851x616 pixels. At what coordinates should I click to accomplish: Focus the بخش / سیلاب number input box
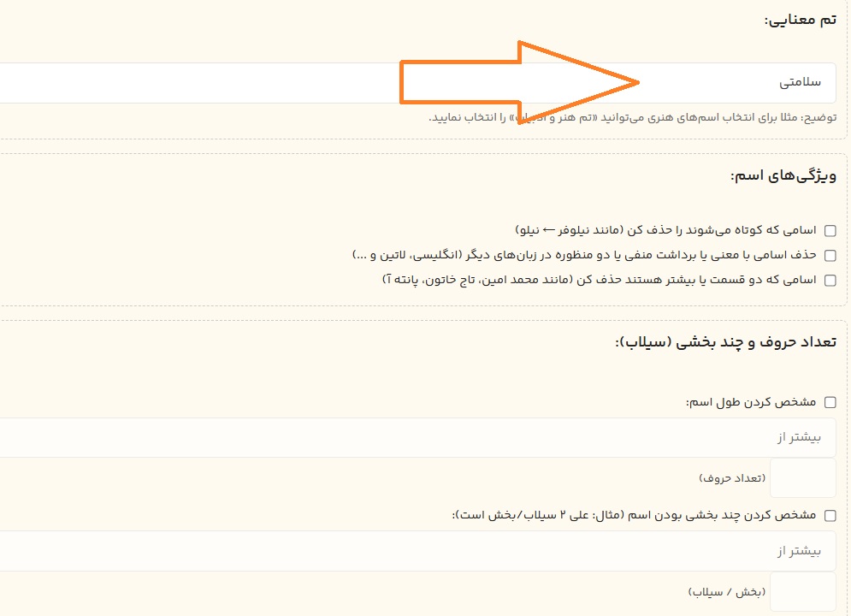tap(802, 591)
